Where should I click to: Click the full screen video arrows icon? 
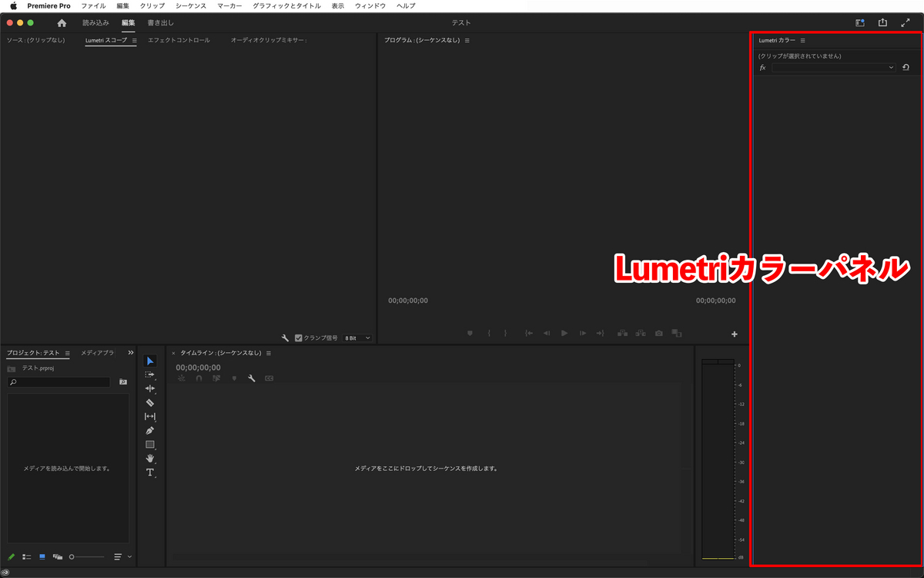click(x=906, y=23)
